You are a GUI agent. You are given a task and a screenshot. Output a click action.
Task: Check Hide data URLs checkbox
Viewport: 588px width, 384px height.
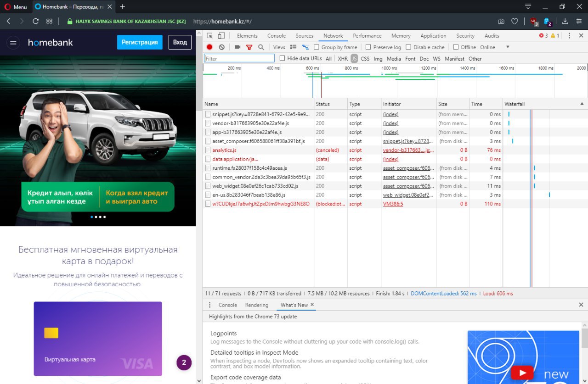click(282, 58)
